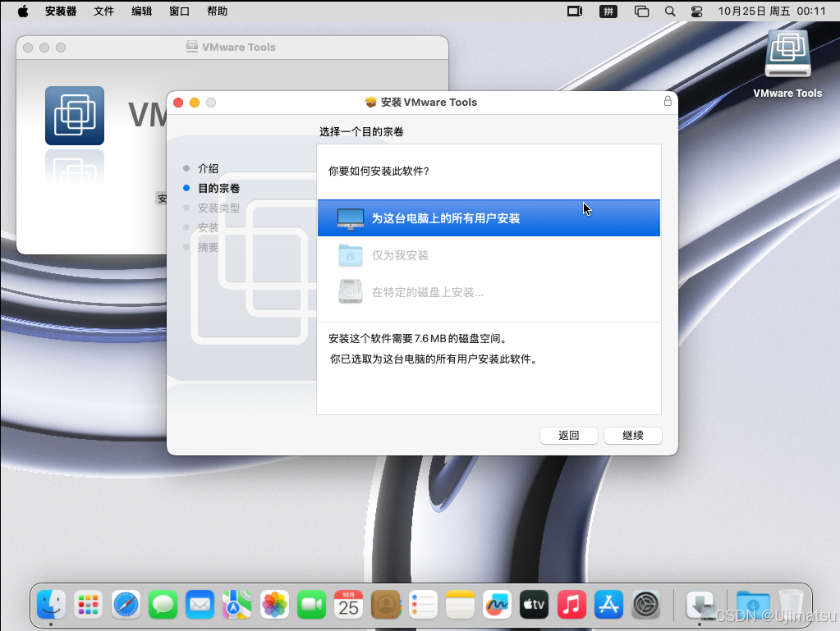
Task: Open Control Center in menu bar
Action: (696, 11)
